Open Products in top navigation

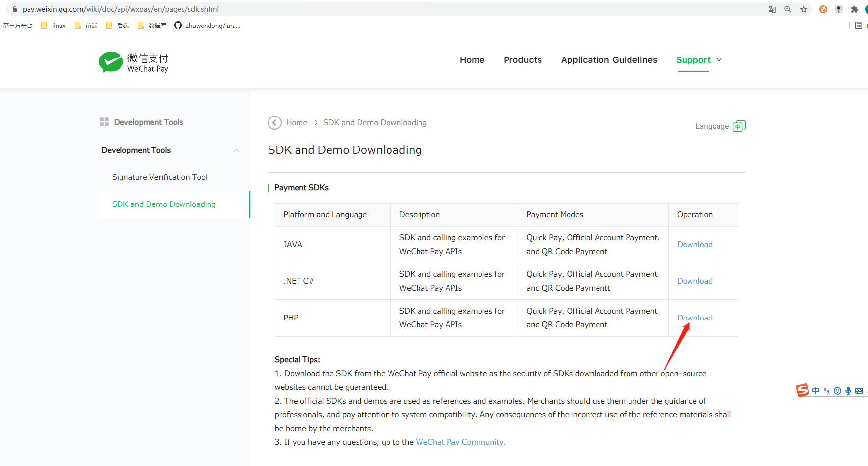coord(523,60)
